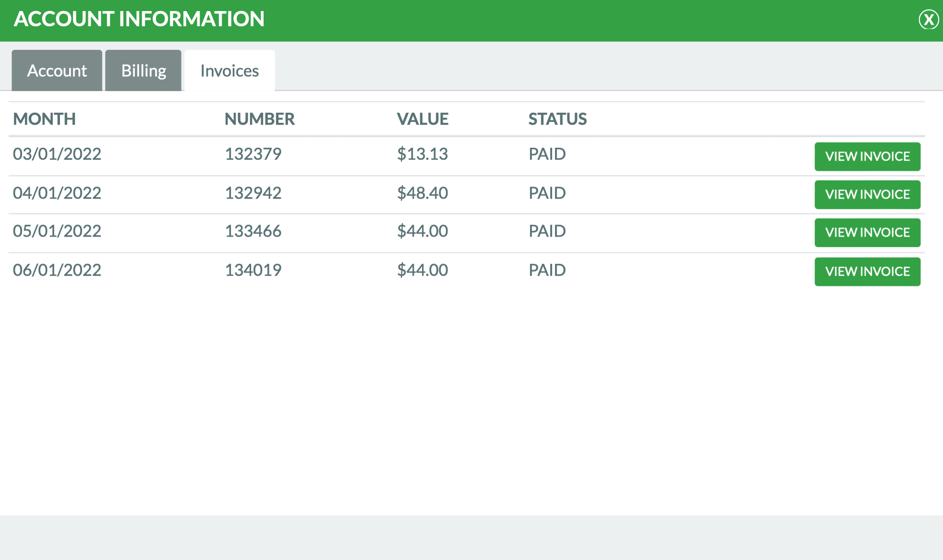
Task: View invoice number 134019
Action: 867,272
